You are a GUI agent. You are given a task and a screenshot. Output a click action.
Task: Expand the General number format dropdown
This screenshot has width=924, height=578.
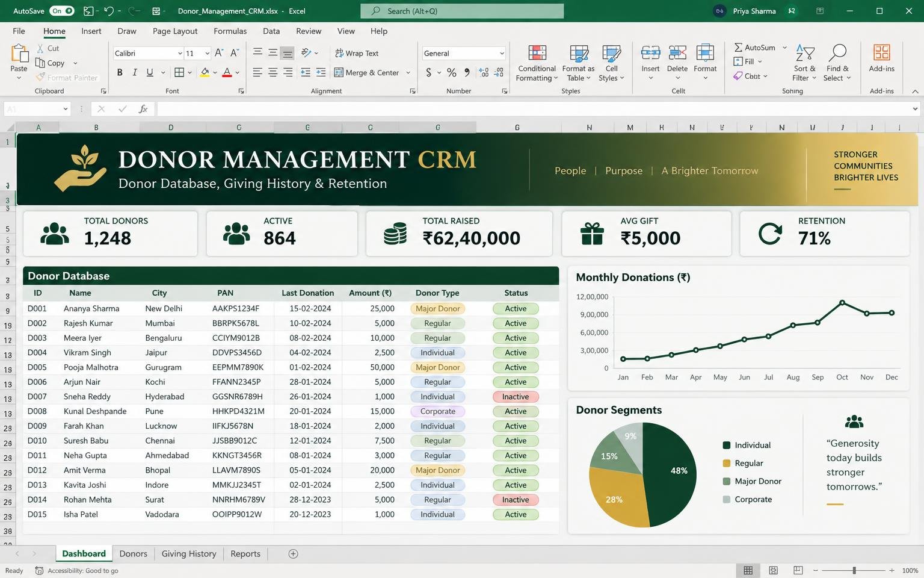502,54
